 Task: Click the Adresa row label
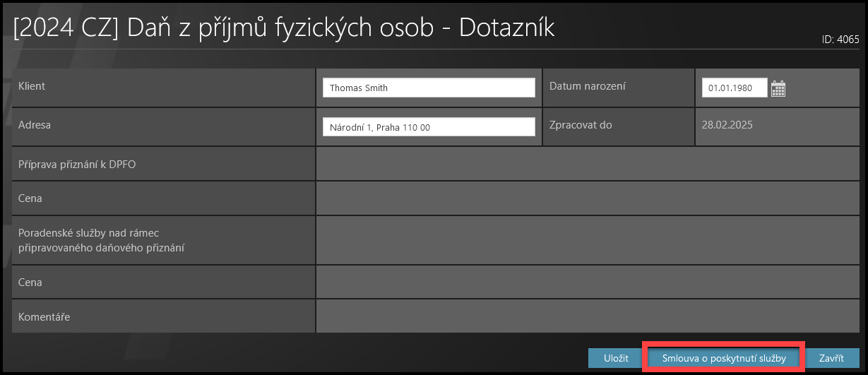[x=35, y=125]
